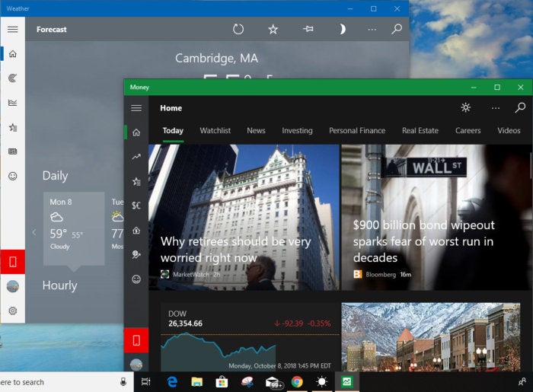533x392 pixels.
Task: Open the DOW 26,354.66 chart tile
Action: 250,337
